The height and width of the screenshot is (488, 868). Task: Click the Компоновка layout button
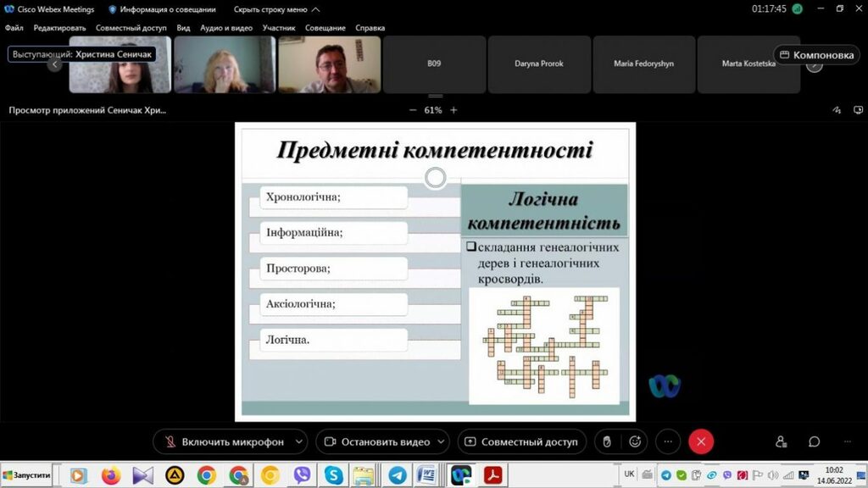pos(816,55)
